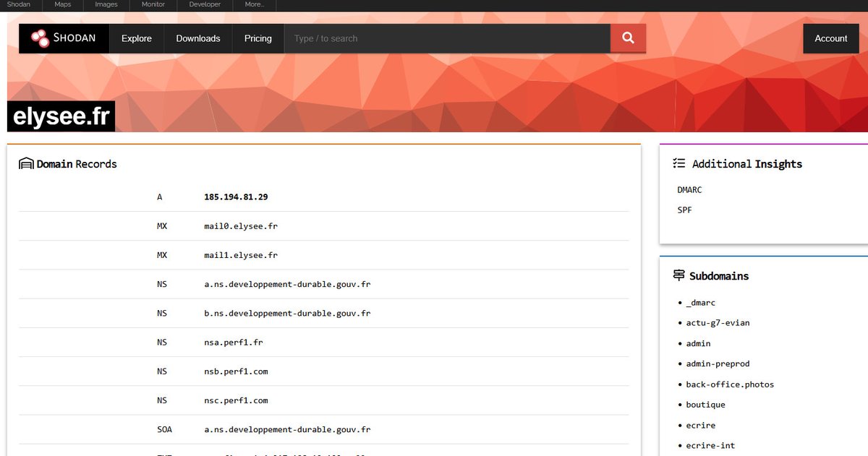Go to the Downloads page

point(198,38)
